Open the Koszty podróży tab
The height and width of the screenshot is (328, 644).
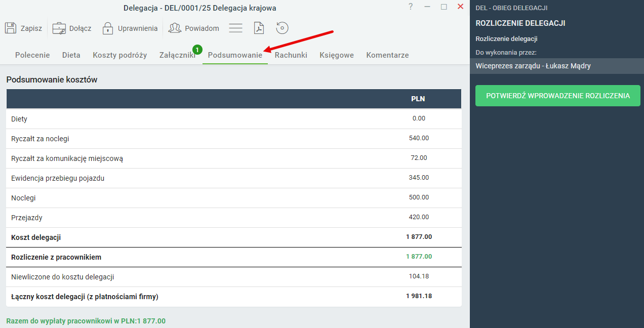(120, 55)
